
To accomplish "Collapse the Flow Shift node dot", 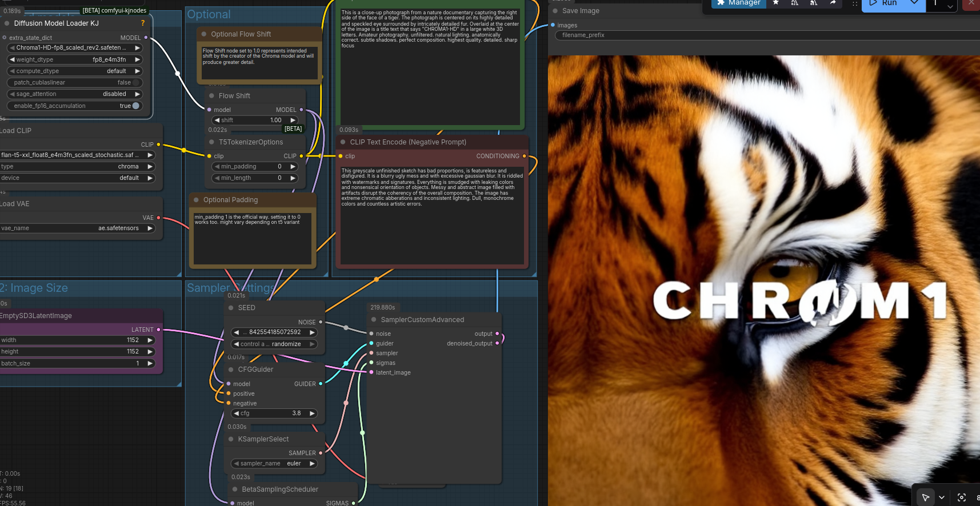I will pyautogui.click(x=211, y=96).
